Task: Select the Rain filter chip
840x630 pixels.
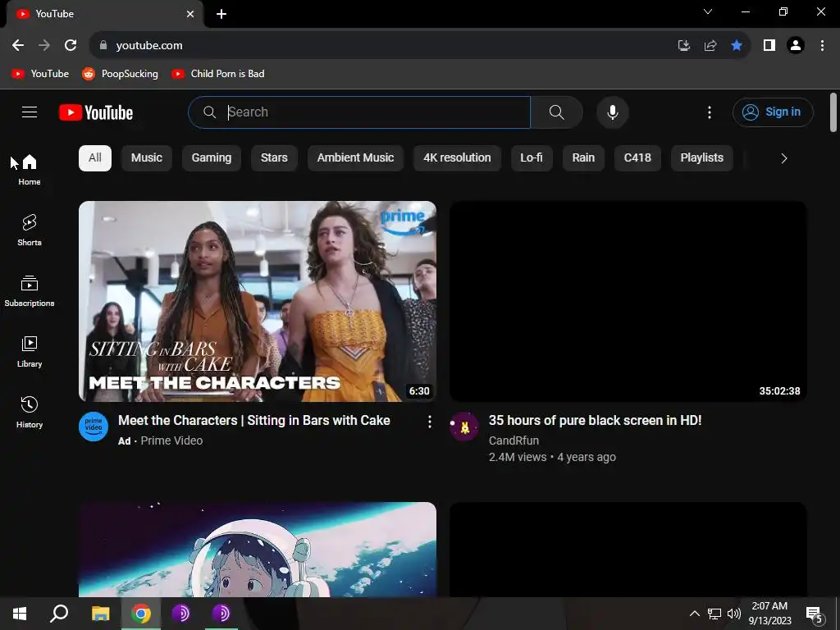Action: click(x=583, y=158)
